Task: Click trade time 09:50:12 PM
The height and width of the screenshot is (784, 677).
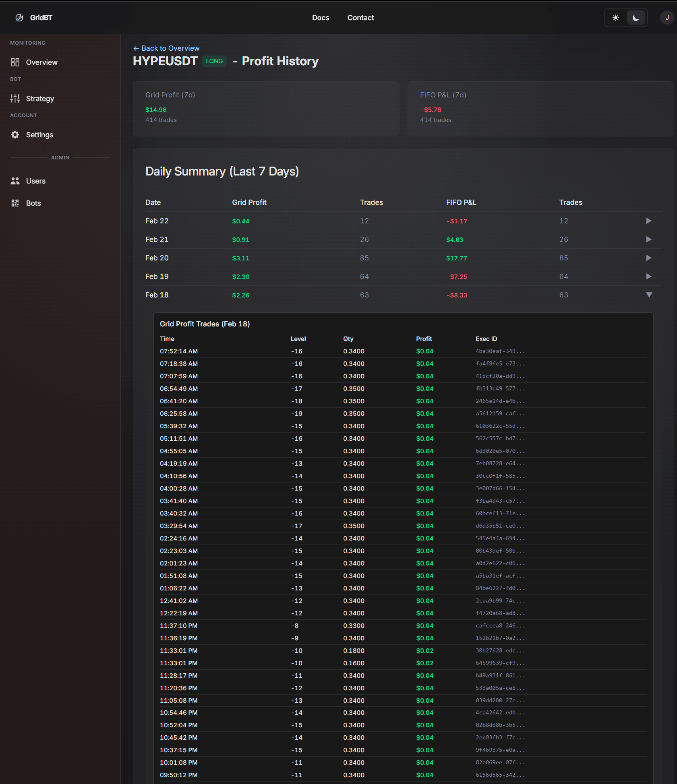Action: coord(179,775)
